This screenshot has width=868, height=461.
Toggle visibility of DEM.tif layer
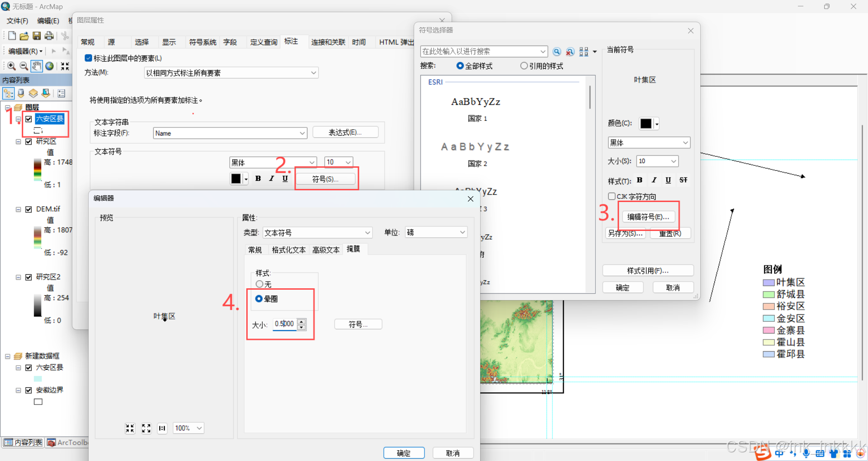coord(29,209)
